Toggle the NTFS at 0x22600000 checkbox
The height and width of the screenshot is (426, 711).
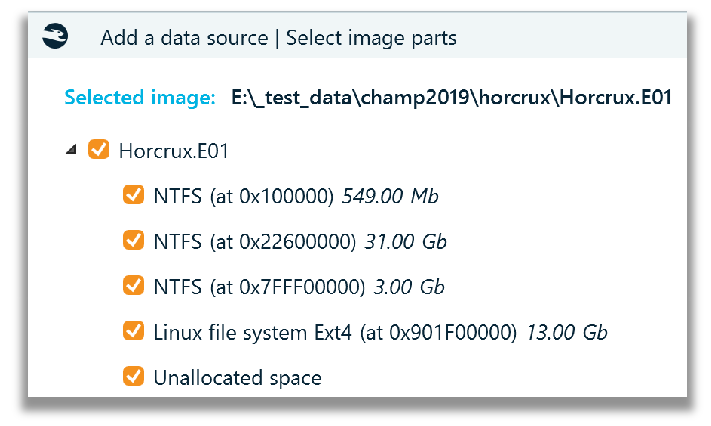133,240
